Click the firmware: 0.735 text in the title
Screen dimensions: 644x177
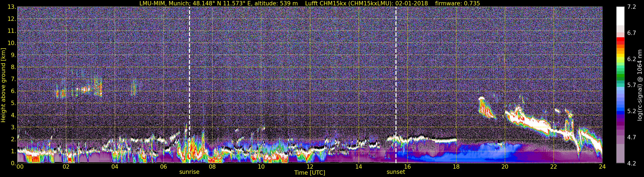(457, 3)
